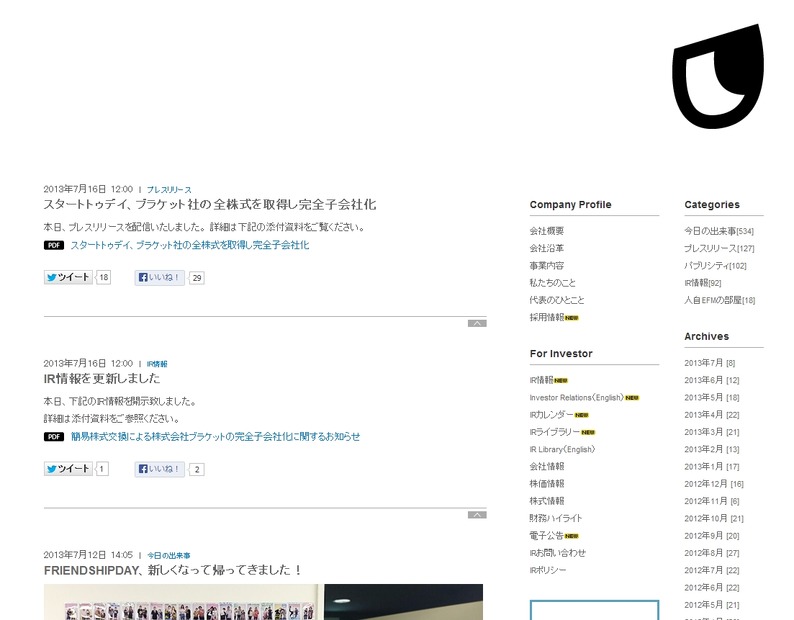Image resolution: width=794 pixels, height=620 pixels.
Task: Open 株価情報 link
Action: click(547, 484)
